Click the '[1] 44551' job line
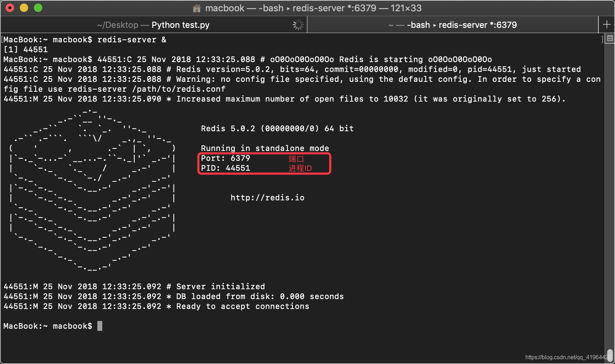 pos(25,50)
